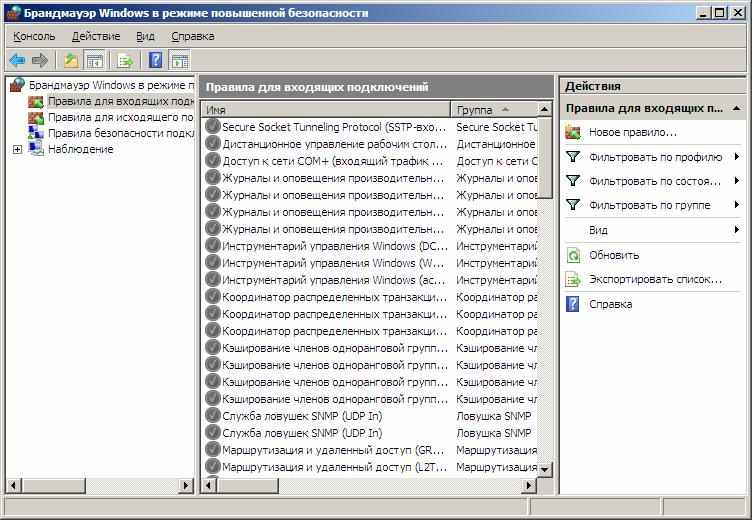Select rule 'Маршрутизация и удаленный доступ (L2T…'
Image resolution: width=752 pixels, height=520 pixels.
(x=334, y=467)
